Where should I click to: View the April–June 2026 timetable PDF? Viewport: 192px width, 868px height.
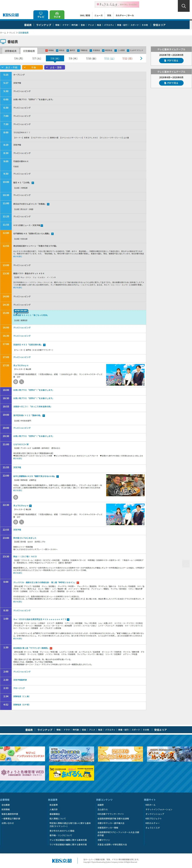(x=171, y=83)
